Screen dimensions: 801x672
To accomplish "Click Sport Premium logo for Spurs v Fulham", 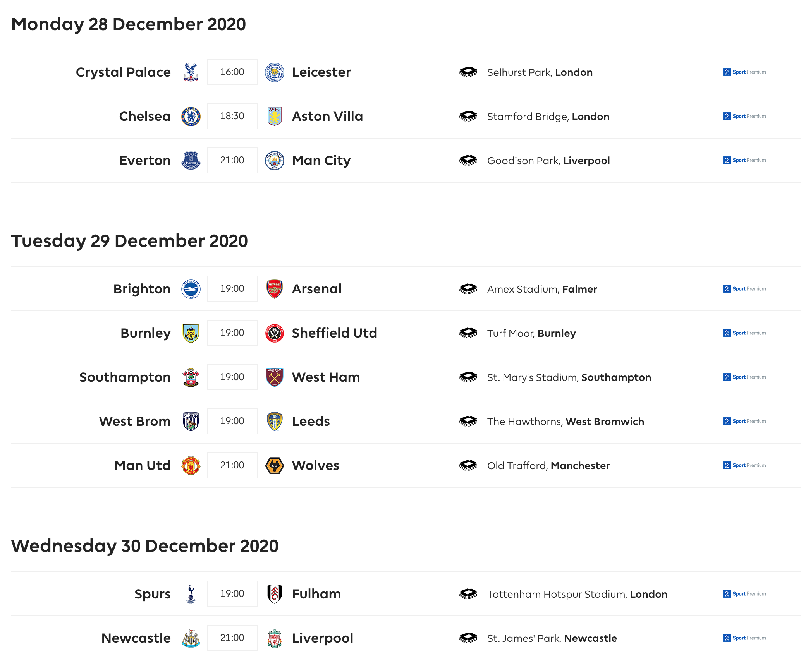I will tap(744, 594).
